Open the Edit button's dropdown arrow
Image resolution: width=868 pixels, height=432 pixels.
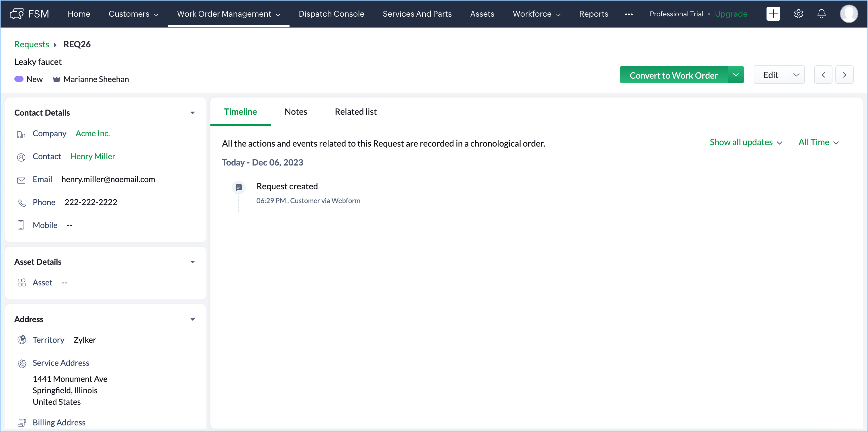[x=796, y=75]
